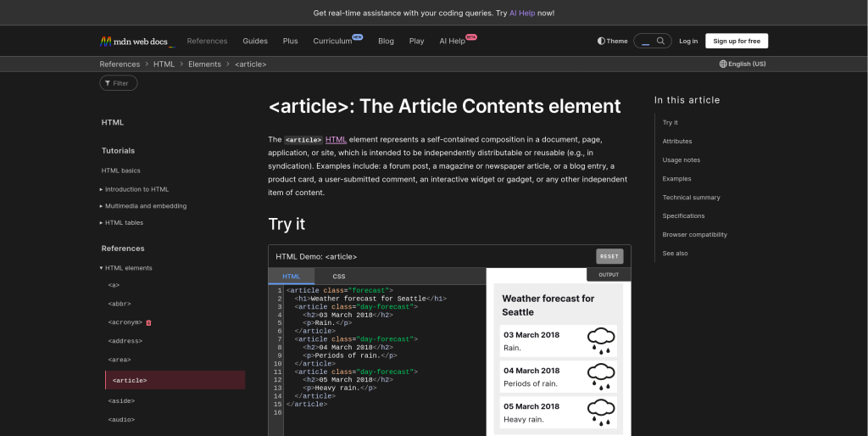Collapse HTML elements section
868x436 pixels.
tap(126, 268)
